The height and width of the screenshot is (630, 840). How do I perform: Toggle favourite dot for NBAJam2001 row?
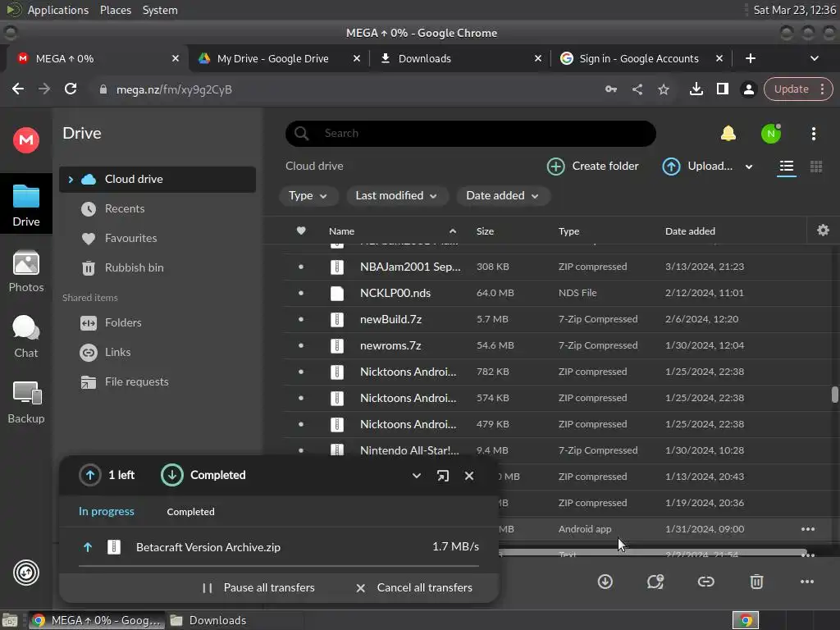pyautogui.click(x=300, y=267)
